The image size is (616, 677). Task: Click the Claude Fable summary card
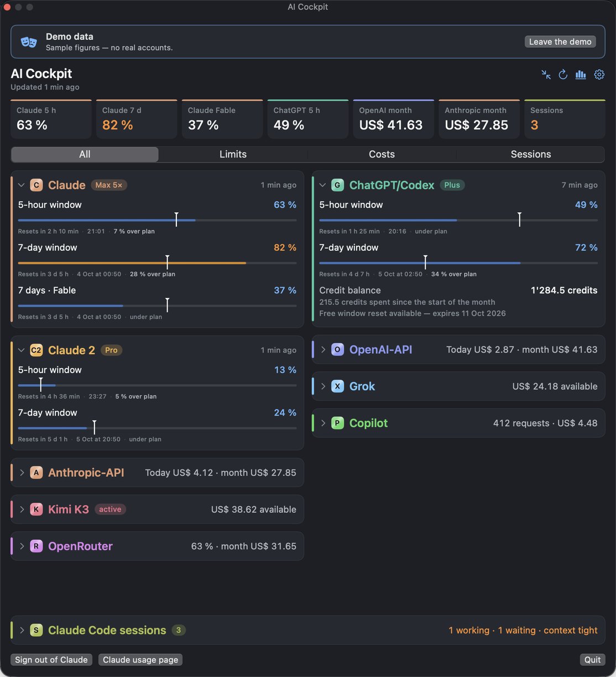[x=222, y=119]
